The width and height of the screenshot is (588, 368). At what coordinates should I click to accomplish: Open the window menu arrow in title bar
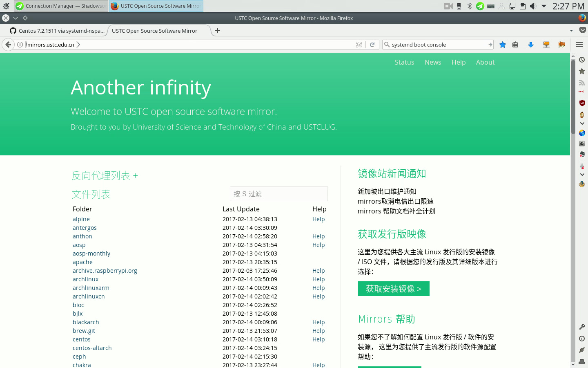[16, 18]
